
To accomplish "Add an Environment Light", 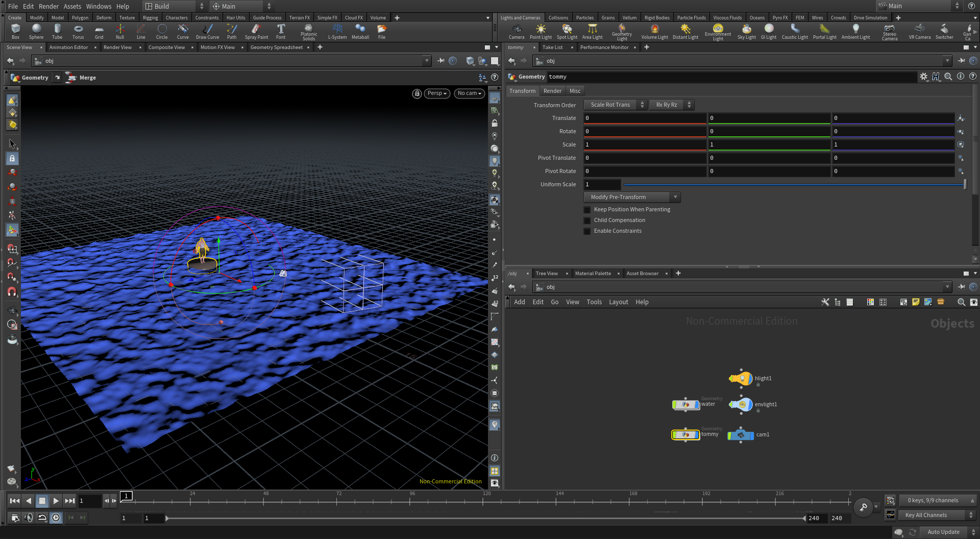I will pyautogui.click(x=718, y=32).
